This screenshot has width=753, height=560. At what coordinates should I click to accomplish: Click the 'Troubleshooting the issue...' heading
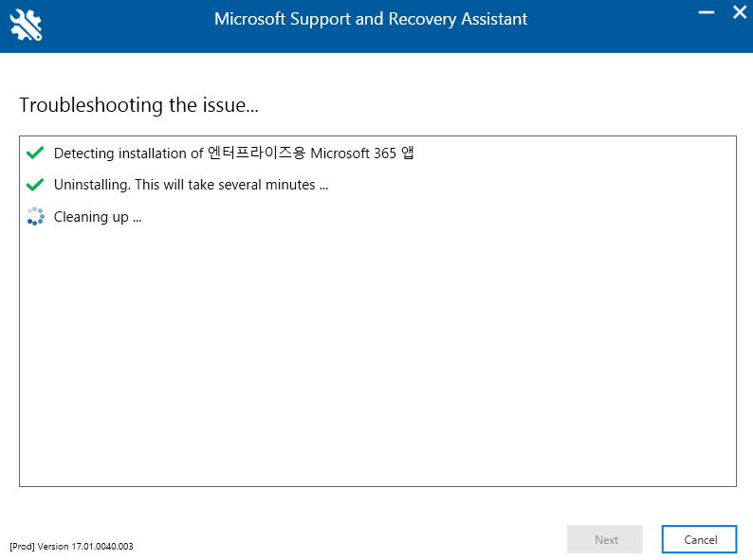138,104
